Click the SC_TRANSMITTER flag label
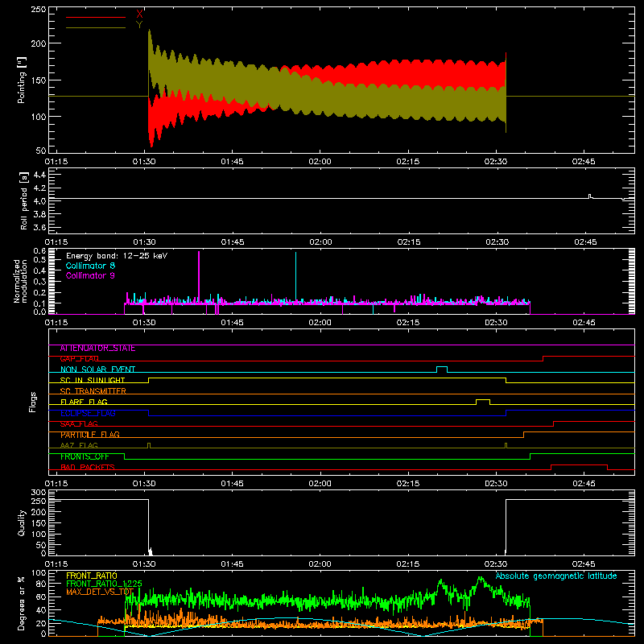Viewport: 644px width, 644px height. tap(93, 391)
